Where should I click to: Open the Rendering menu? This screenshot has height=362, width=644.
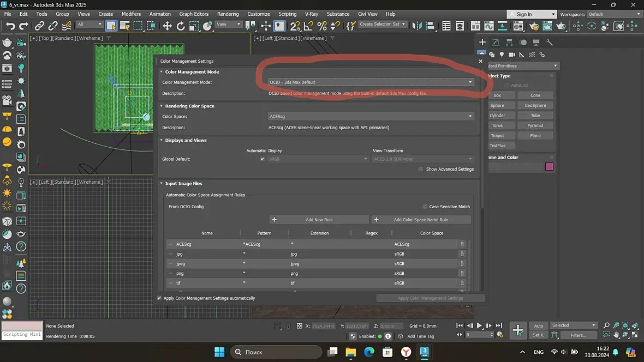coord(228,14)
